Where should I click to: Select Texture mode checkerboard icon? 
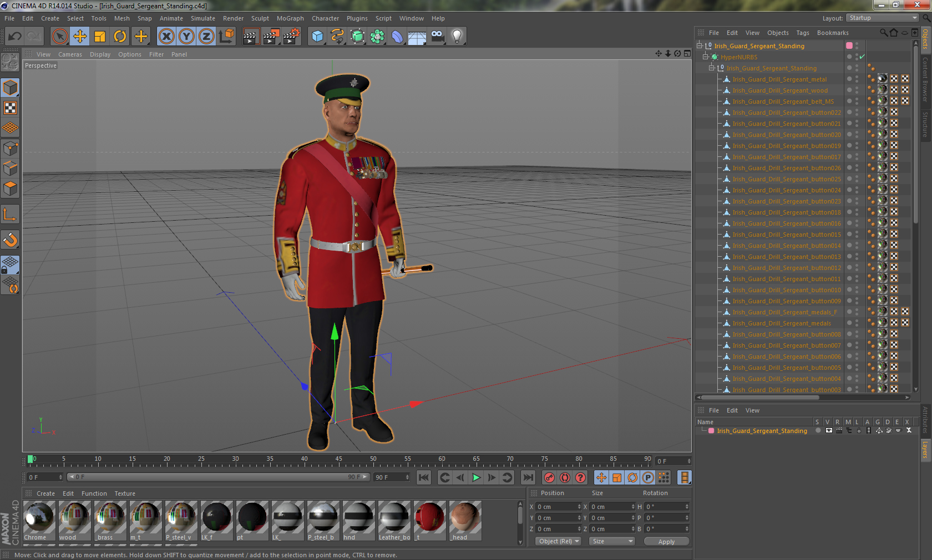11,108
